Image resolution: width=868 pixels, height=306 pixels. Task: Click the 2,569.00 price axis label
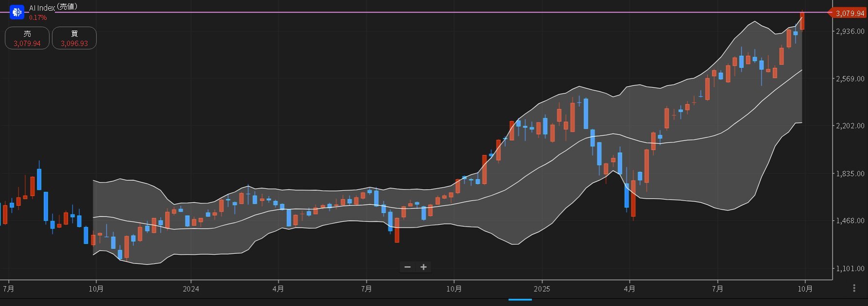click(850, 79)
